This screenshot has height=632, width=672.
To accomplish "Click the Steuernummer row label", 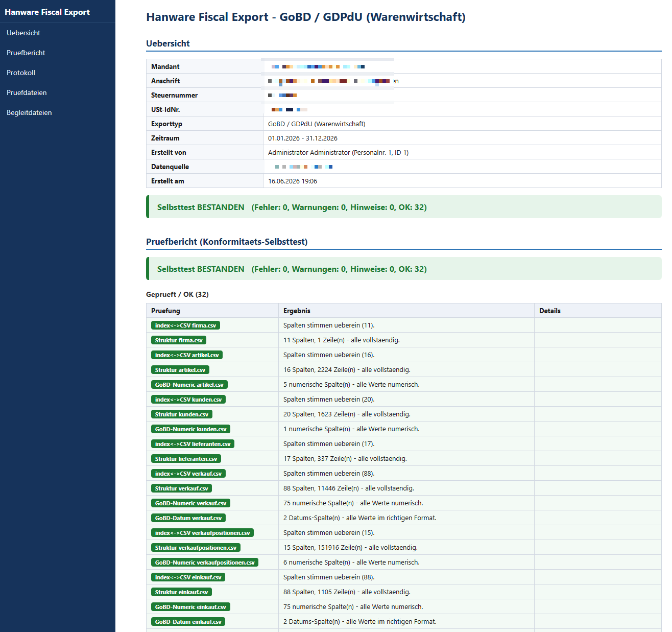I will tap(174, 95).
